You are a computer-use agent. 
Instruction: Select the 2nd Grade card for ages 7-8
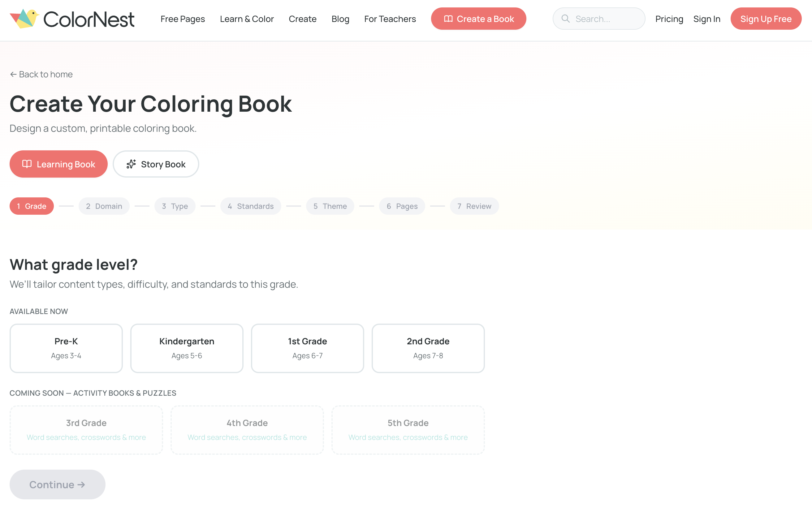click(428, 348)
